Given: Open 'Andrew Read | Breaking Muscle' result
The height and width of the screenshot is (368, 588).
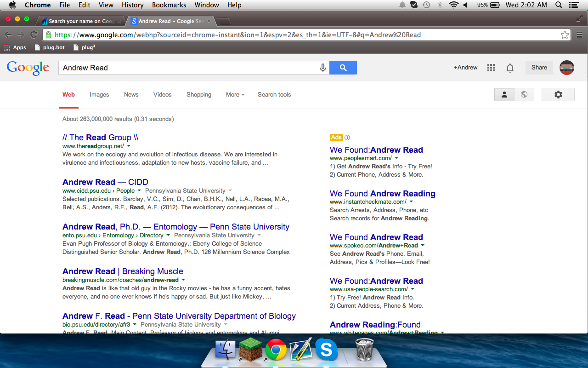Looking at the screenshot, I should [123, 271].
